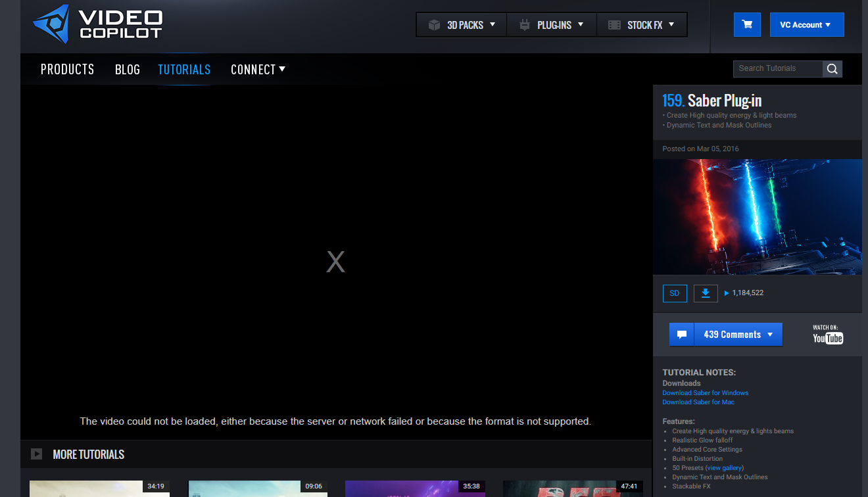The width and height of the screenshot is (868, 497).
Task: Click the 1,184,522 view count
Action: click(748, 293)
